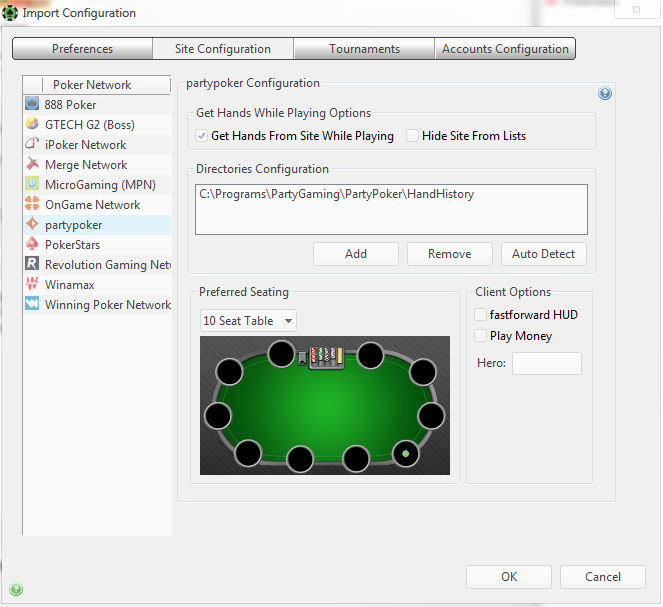Select MicroGaming (MPN) in the list
The image size is (663, 607).
click(x=98, y=185)
